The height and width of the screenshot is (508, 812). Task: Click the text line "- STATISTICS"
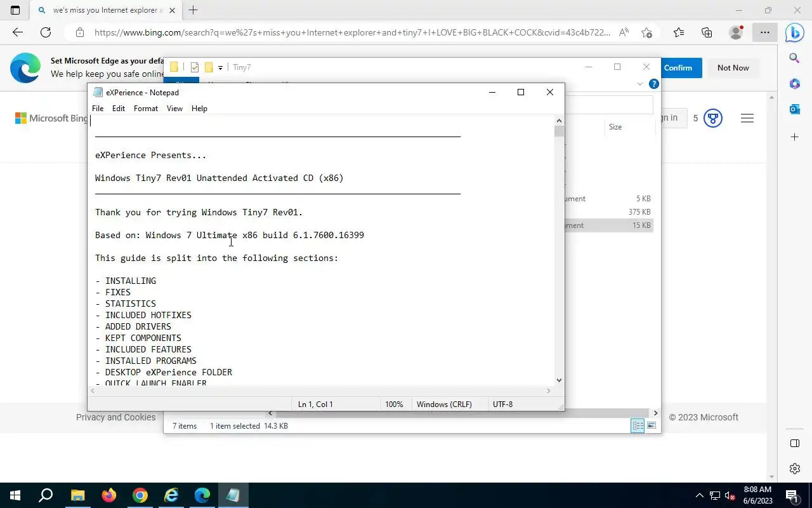(126, 304)
